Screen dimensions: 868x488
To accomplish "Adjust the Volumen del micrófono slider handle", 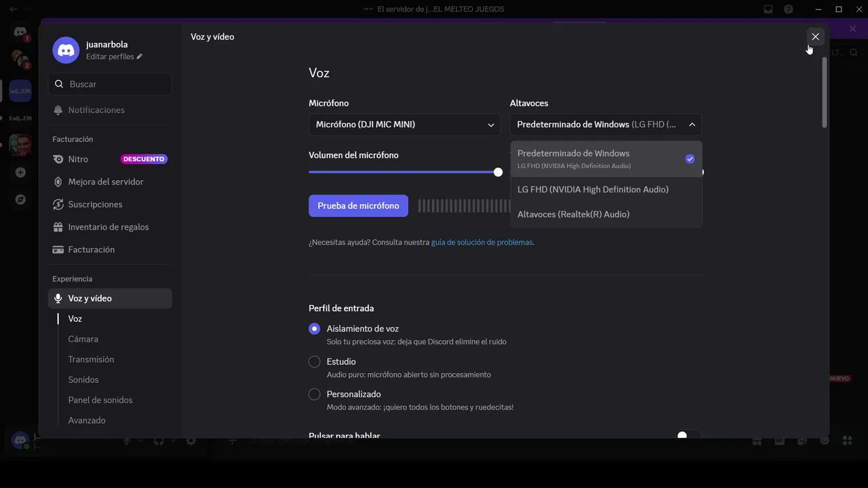I will coord(498,172).
